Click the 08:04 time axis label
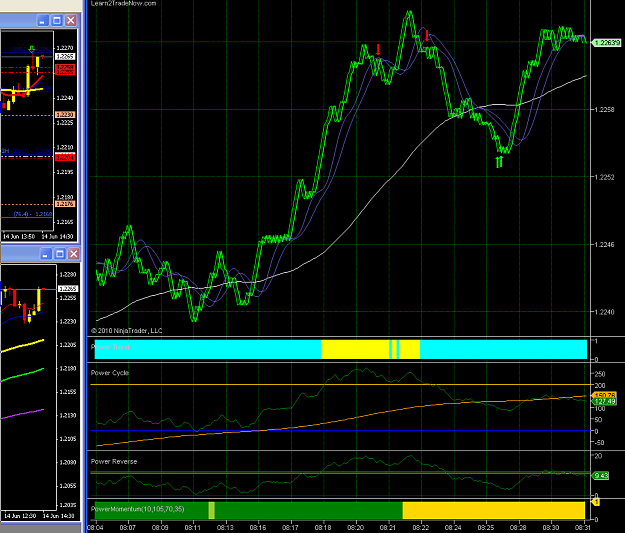This screenshot has height=533, width=625. [95, 527]
